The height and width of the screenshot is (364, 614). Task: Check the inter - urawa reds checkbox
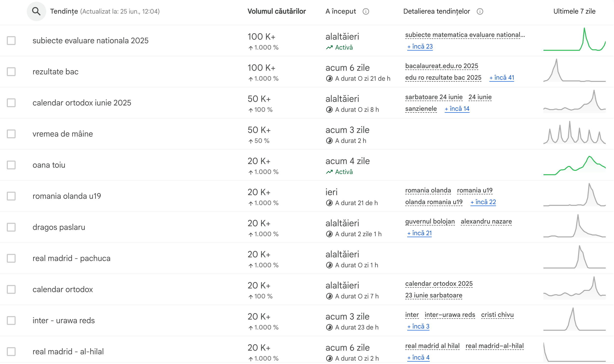click(11, 321)
